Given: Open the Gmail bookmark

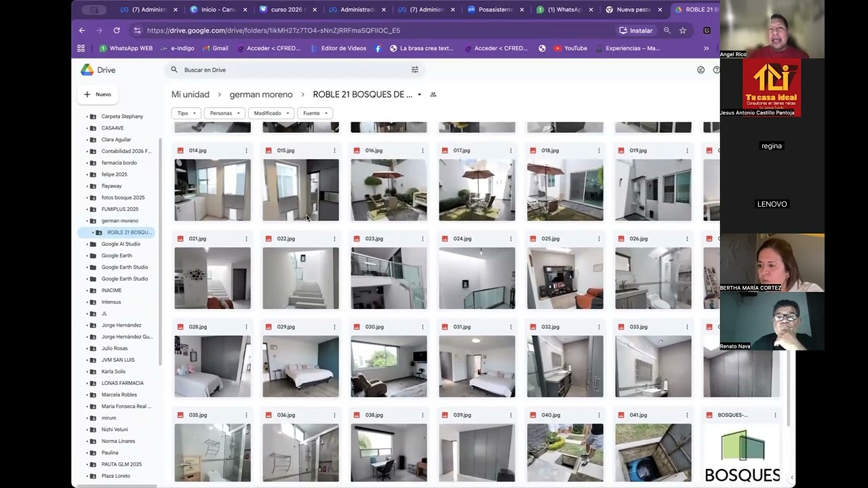Looking at the screenshot, I should click(214, 48).
